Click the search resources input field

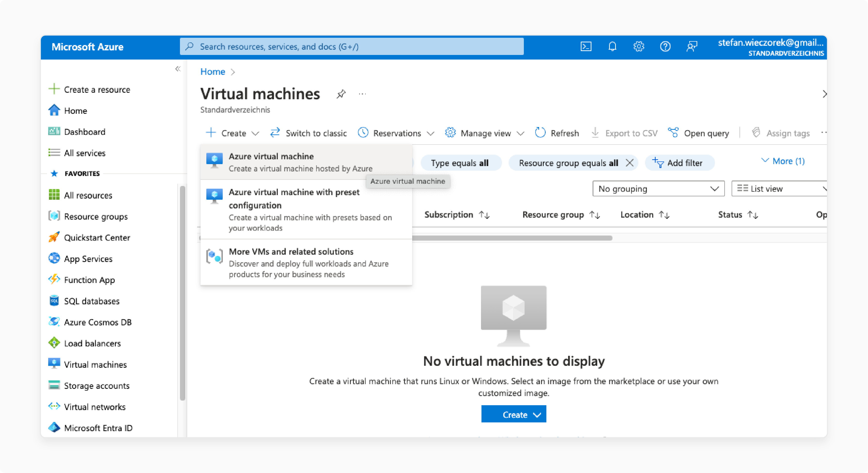pyautogui.click(x=352, y=46)
